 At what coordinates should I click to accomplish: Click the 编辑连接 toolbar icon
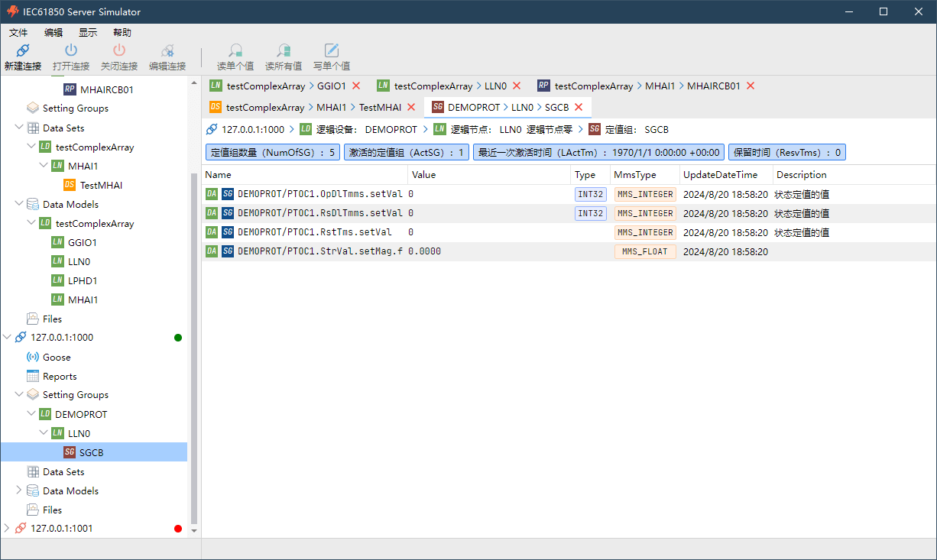(167, 51)
